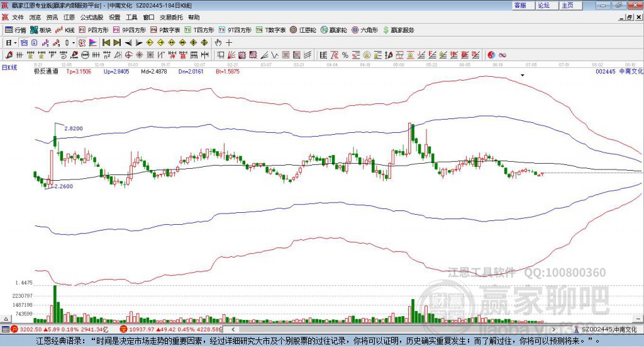The image size is (644, 347).
Task: Open the 资讯 menu
Action: (52, 17)
